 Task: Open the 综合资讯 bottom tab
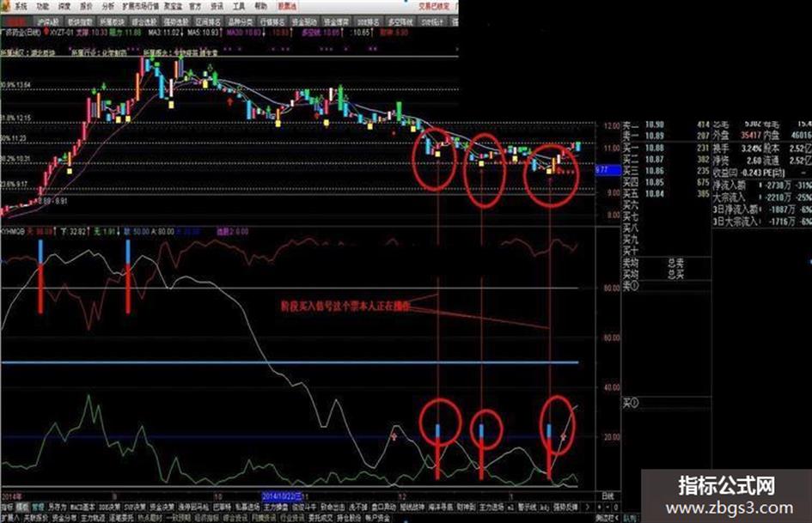235,517
